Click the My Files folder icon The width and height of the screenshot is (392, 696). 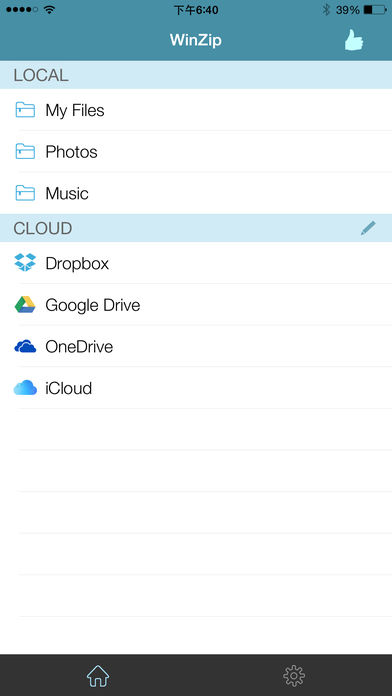(25, 110)
